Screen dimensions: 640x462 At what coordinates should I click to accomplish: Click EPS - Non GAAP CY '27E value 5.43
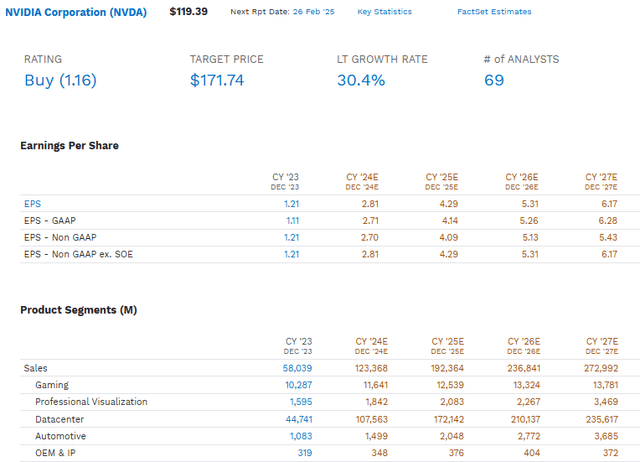(x=608, y=238)
